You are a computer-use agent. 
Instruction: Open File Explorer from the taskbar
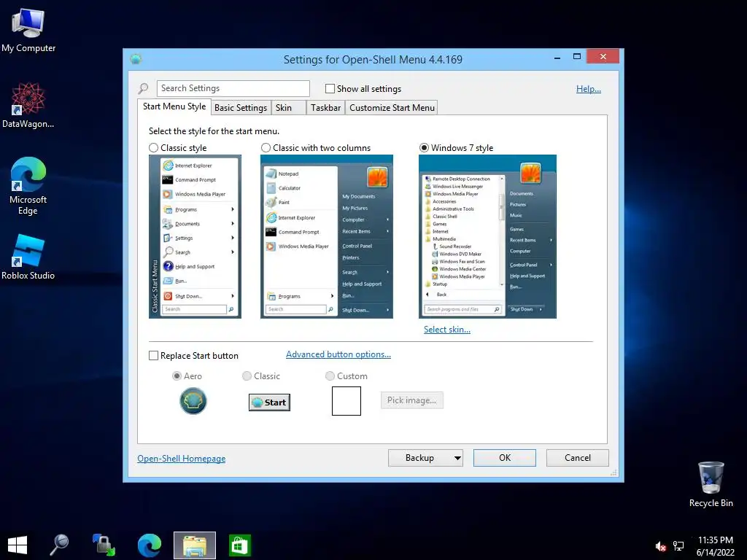coord(194,545)
